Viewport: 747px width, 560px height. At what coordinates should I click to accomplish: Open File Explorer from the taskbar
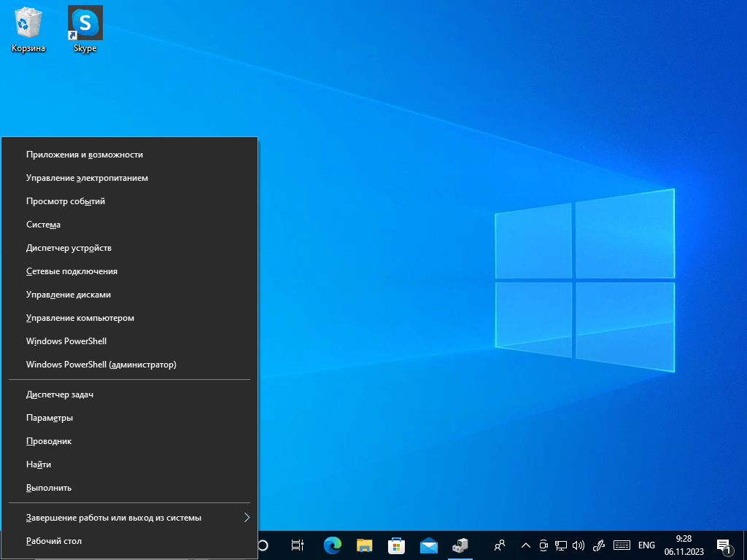click(x=365, y=545)
